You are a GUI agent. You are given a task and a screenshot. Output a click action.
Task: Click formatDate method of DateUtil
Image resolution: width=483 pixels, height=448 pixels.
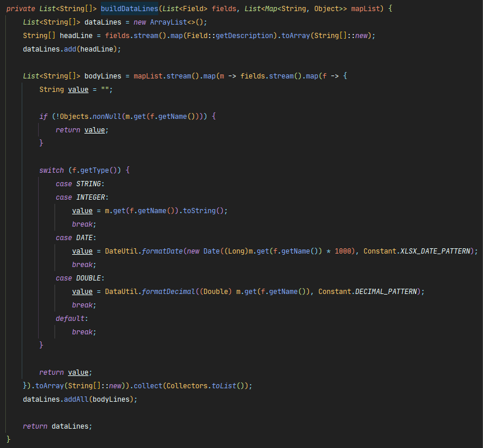(162, 251)
